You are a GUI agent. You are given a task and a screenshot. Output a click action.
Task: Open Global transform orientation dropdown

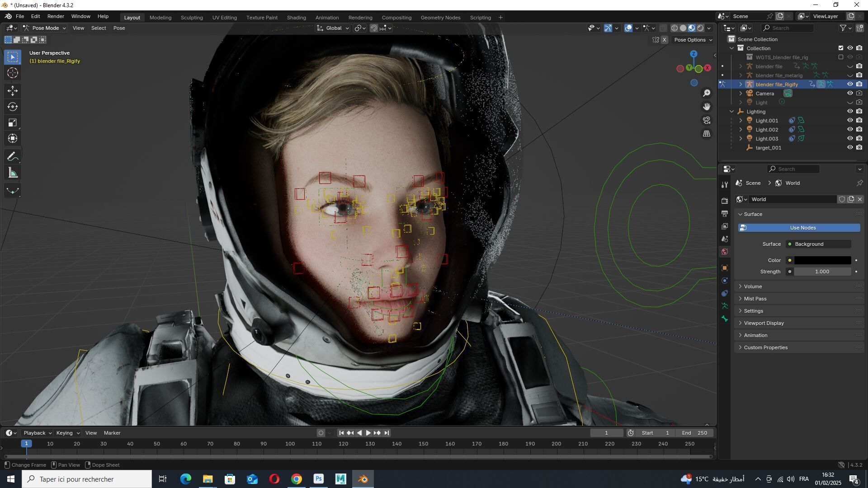pos(333,28)
